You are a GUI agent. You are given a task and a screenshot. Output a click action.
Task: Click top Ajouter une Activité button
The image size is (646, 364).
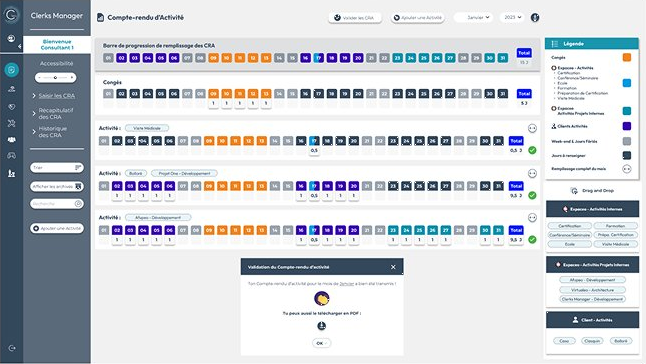pos(417,18)
